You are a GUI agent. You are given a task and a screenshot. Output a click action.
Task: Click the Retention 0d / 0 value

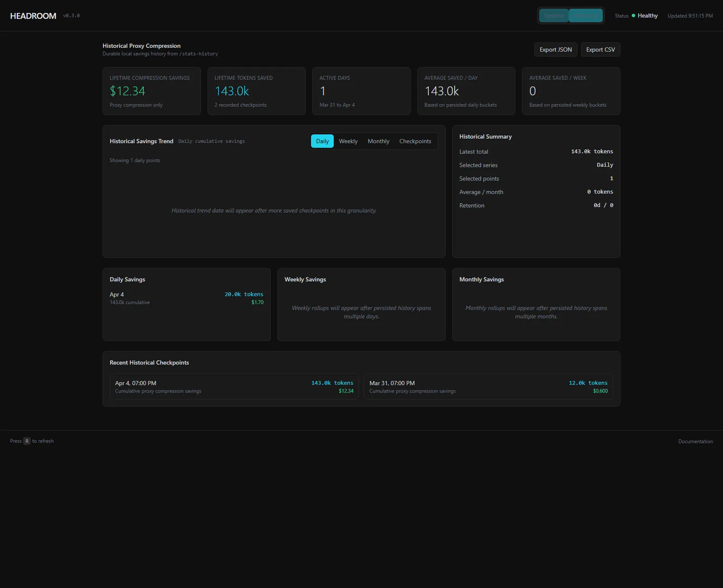coord(603,205)
